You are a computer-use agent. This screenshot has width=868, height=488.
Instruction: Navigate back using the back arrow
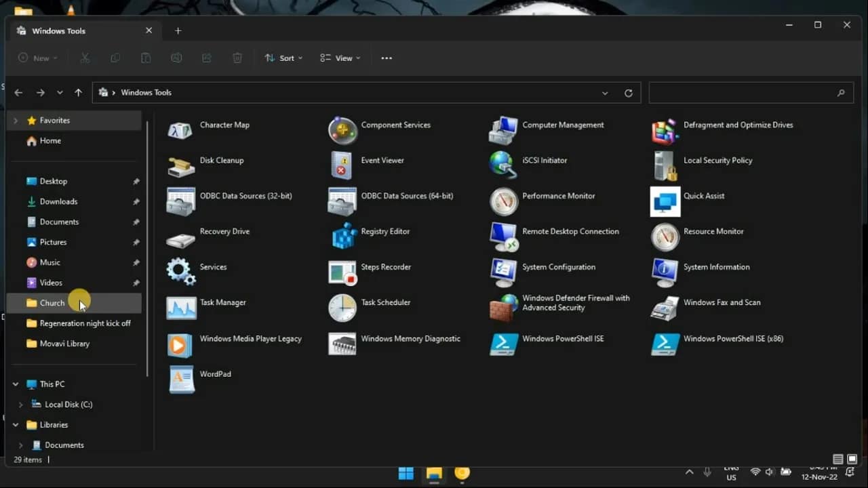coord(18,92)
